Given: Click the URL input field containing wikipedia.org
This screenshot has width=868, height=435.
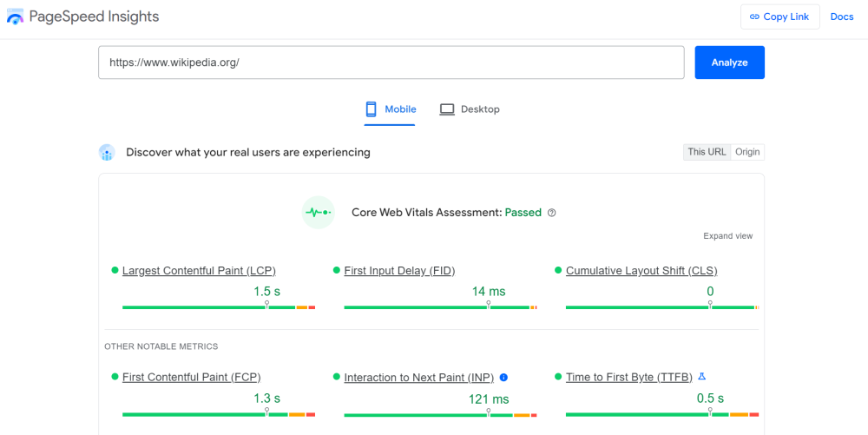Looking at the screenshot, I should point(391,63).
